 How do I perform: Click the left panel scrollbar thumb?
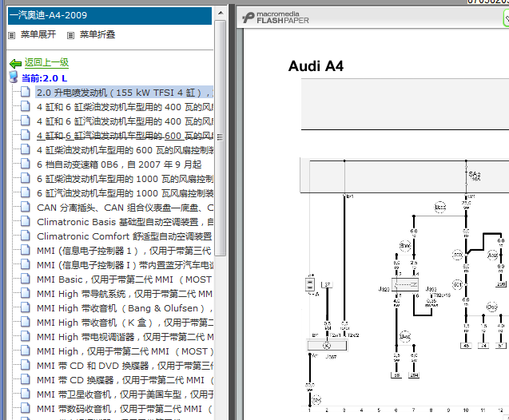(x=221, y=138)
